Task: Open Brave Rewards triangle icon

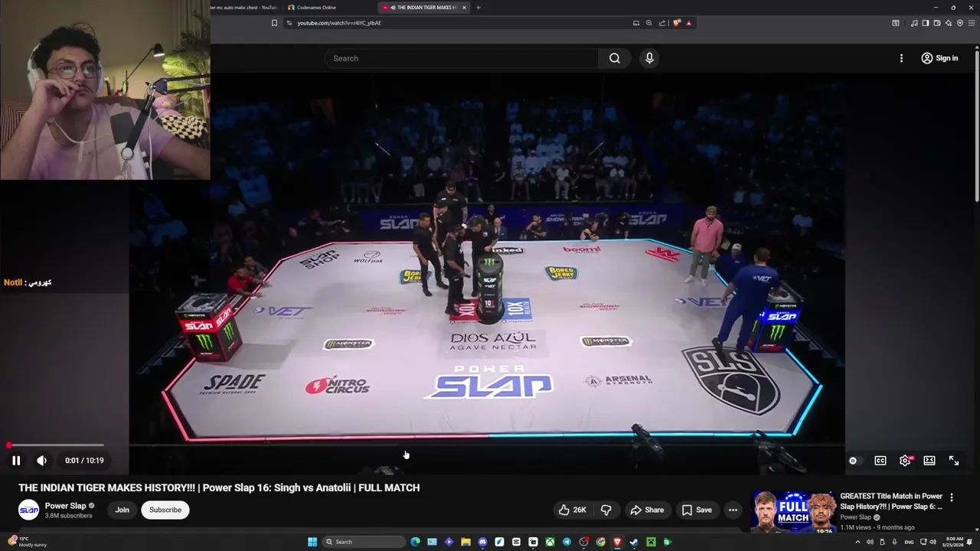Action: tap(688, 23)
